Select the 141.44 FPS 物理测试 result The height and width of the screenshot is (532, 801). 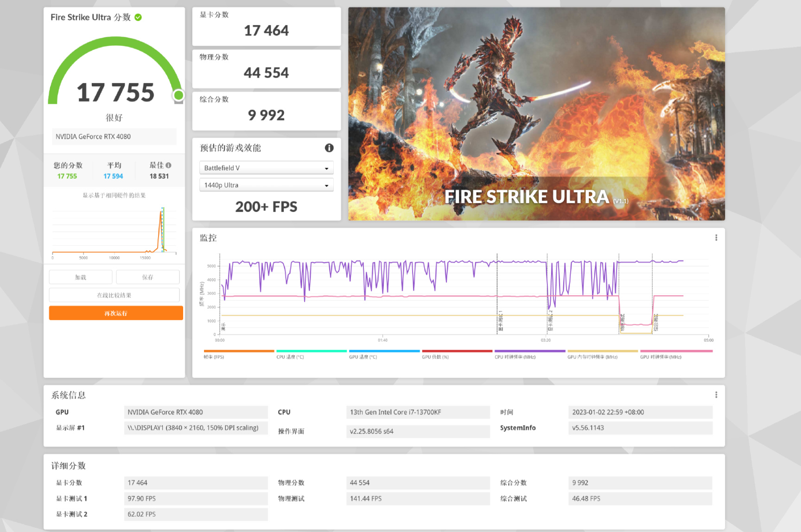coord(418,499)
